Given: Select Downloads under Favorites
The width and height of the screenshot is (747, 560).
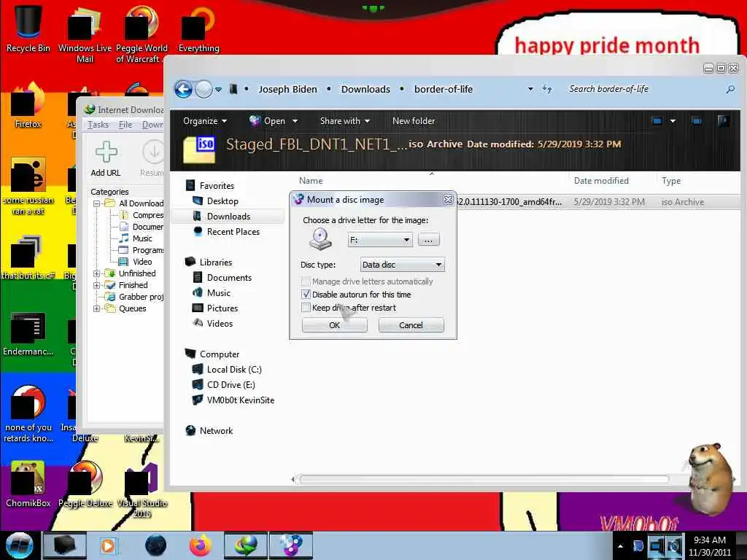Looking at the screenshot, I should tap(228, 216).
